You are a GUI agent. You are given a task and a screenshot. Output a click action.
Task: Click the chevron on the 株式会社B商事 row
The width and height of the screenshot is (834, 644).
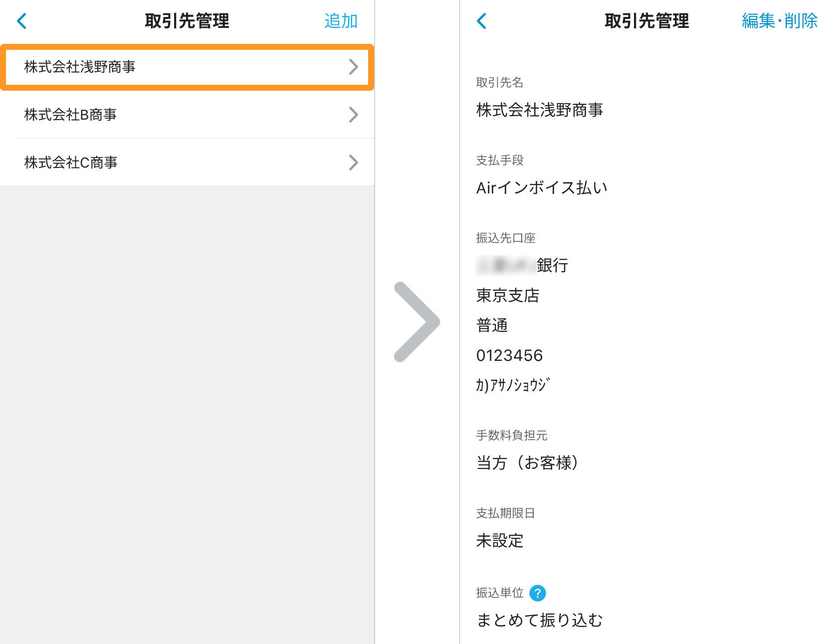(354, 115)
